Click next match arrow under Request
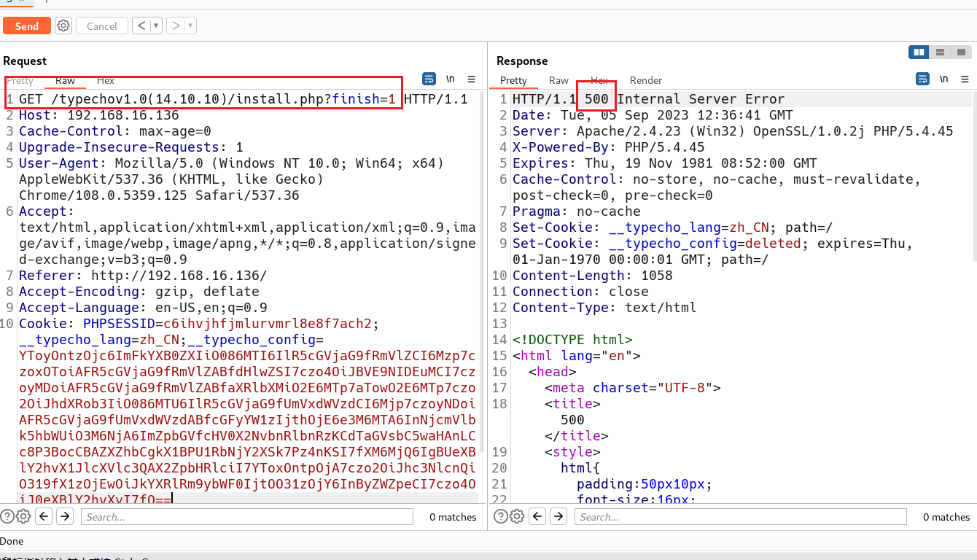 click(x=65, y=516)
